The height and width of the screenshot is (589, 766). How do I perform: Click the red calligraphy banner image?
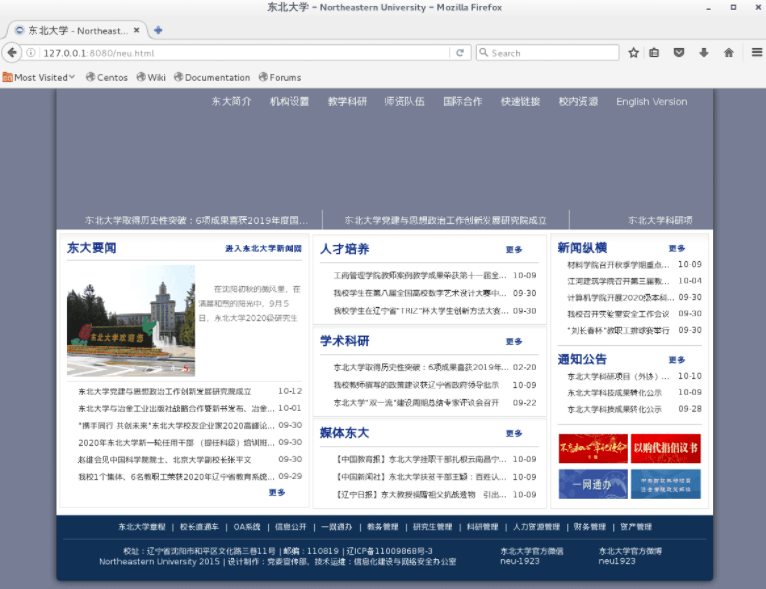click(593, 448)
